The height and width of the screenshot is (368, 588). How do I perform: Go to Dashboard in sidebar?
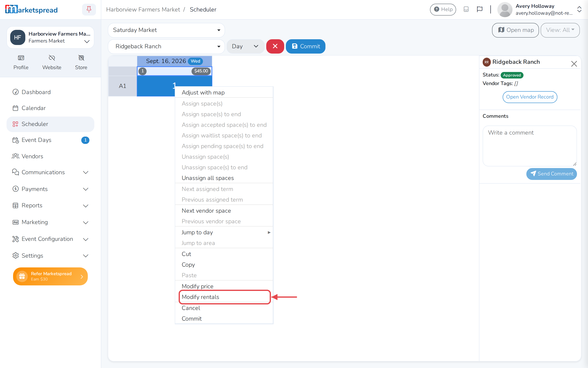tap(50, 92)
